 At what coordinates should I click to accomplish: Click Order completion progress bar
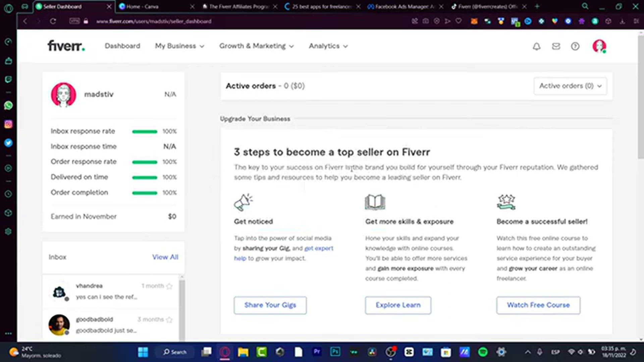[145, 193]
